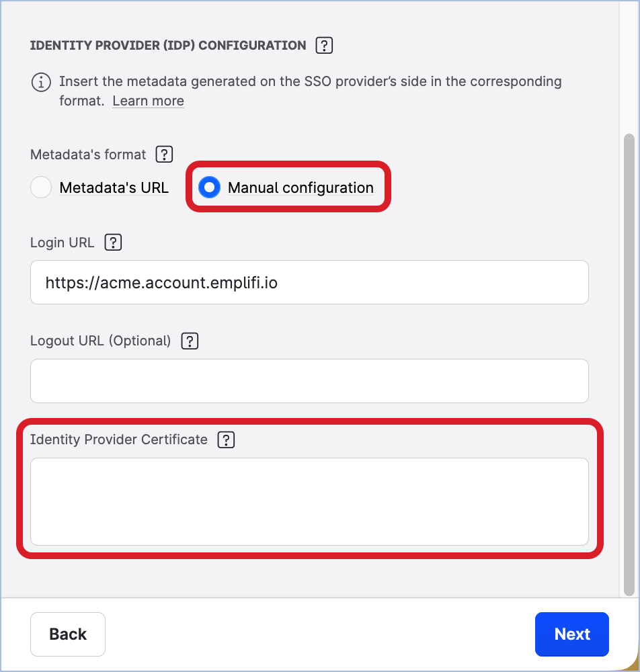The width and height of the screenshot is (640, 672).
Task: Click the info icon beside metadata instructions
Action: (41, 83)
